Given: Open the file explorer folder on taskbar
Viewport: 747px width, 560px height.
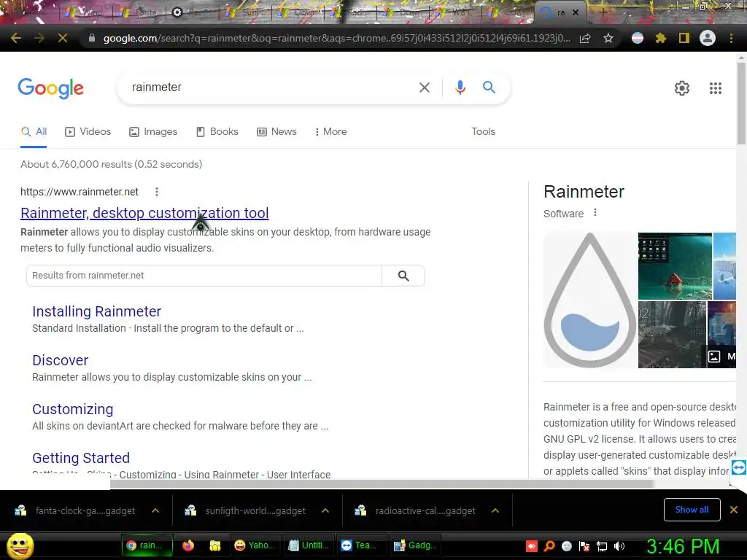Looking at the screenshot, I should point(215,545).
